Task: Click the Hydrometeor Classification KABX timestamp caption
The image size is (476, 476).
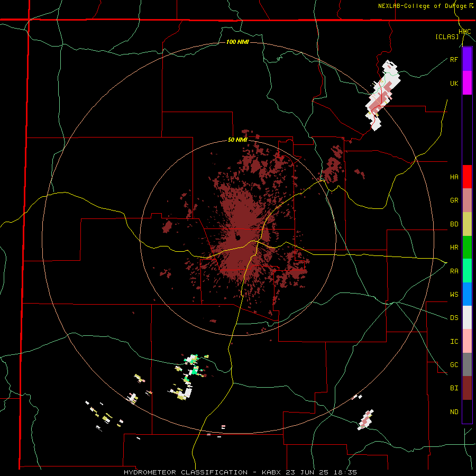Action: [240, 472]
